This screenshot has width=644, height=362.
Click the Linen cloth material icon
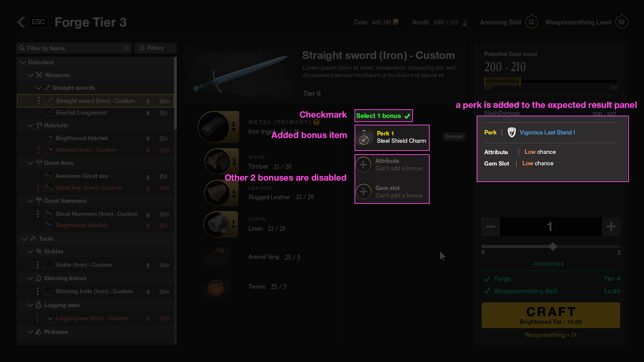point(216,224)
